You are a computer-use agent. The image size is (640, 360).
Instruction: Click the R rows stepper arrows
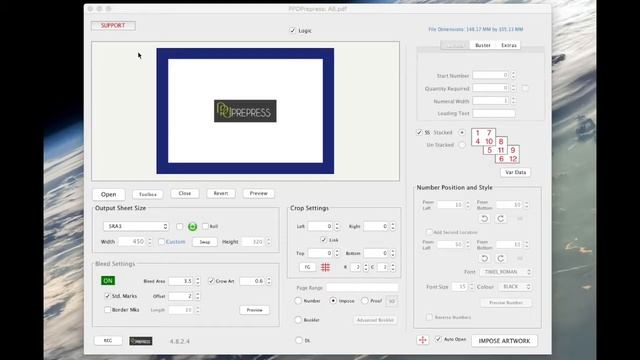366,267
